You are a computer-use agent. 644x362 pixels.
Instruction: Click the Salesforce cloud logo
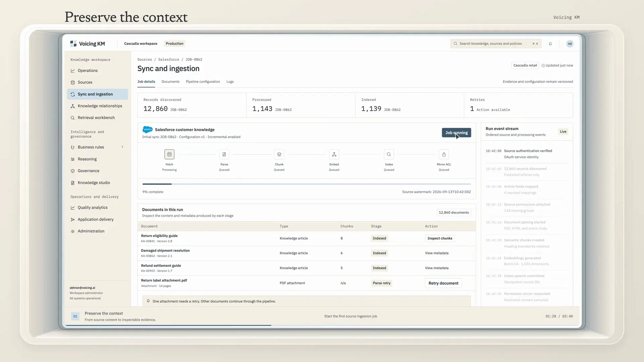147,130
